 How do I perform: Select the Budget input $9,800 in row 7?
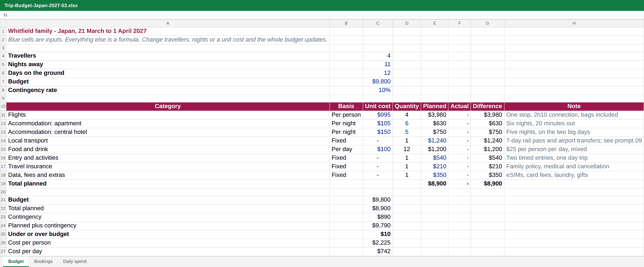tap(378, 82)
